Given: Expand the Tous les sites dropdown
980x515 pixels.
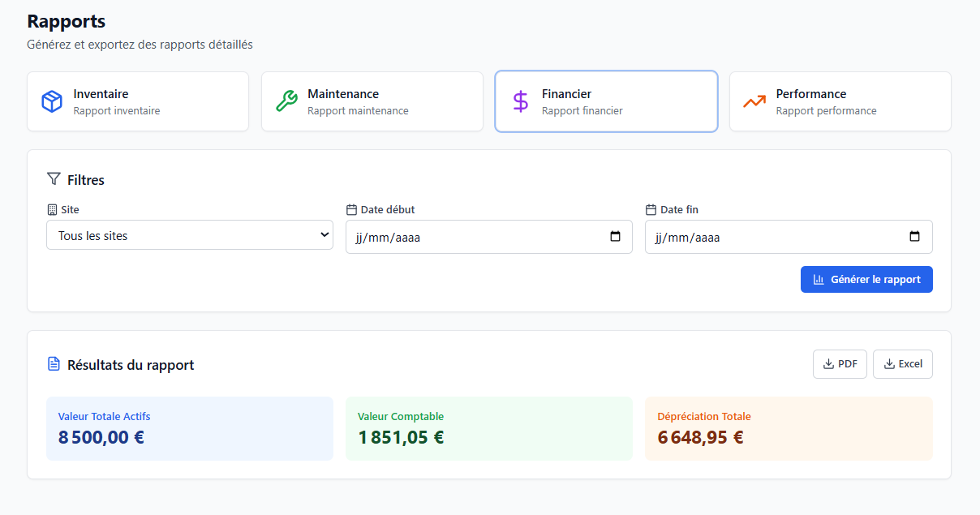Looking at the screenshot, I should pos(189,235).
